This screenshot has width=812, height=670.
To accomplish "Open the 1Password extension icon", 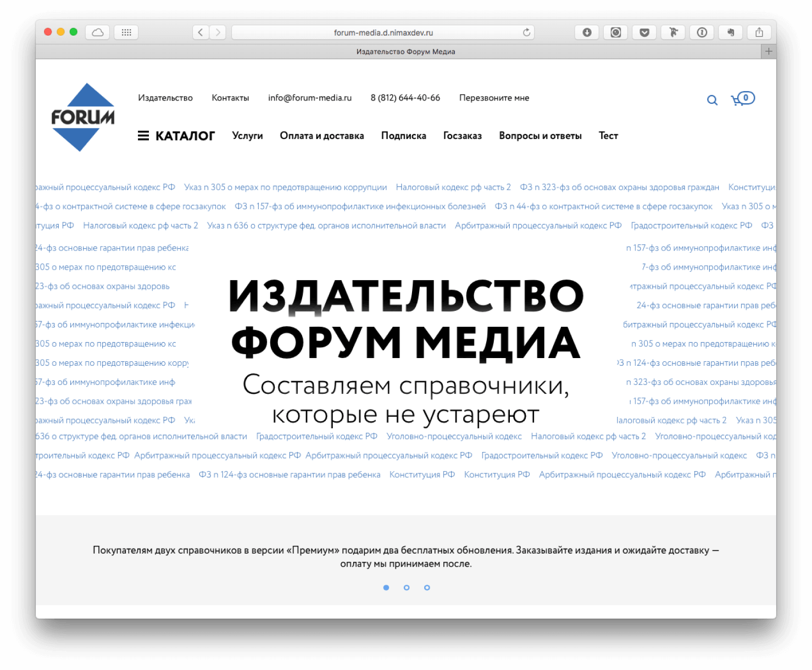I will [x=702, y=32].
